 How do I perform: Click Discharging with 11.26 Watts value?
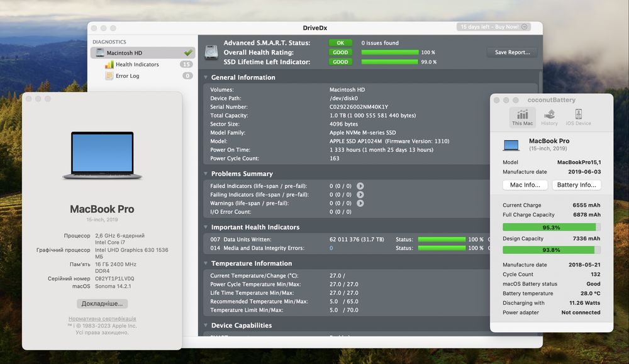(x=585, y=303)
